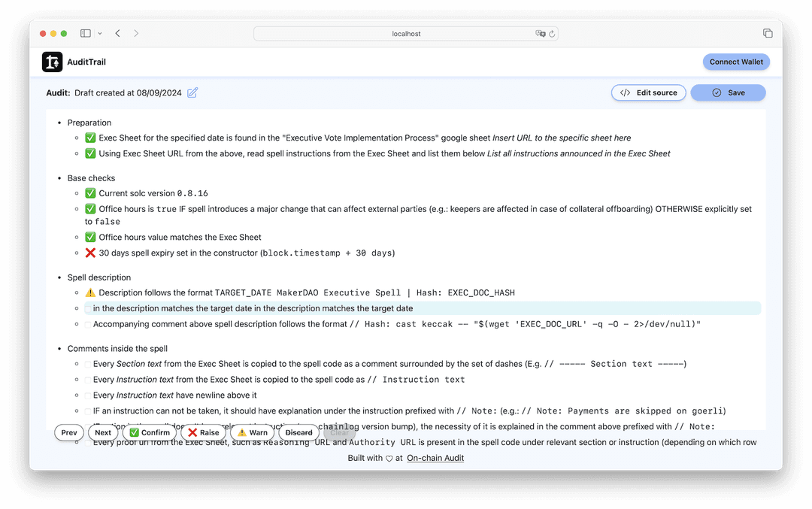Click the localhost address bar
The height and width of the screenshot is (509, 812).
(x=406, y=34)
